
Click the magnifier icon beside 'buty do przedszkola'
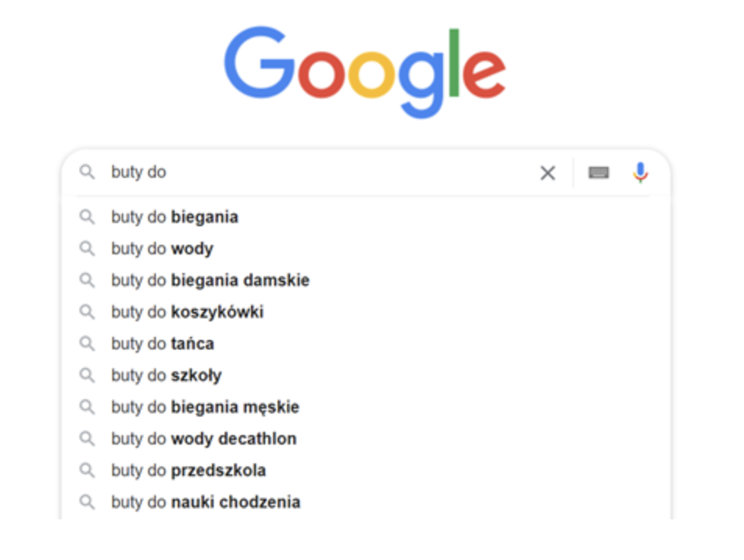click(x=87, y=470)
